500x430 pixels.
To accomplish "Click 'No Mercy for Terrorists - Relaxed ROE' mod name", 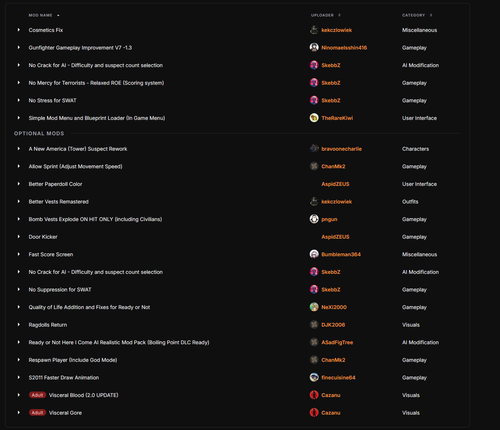I will tap(96, 83).
